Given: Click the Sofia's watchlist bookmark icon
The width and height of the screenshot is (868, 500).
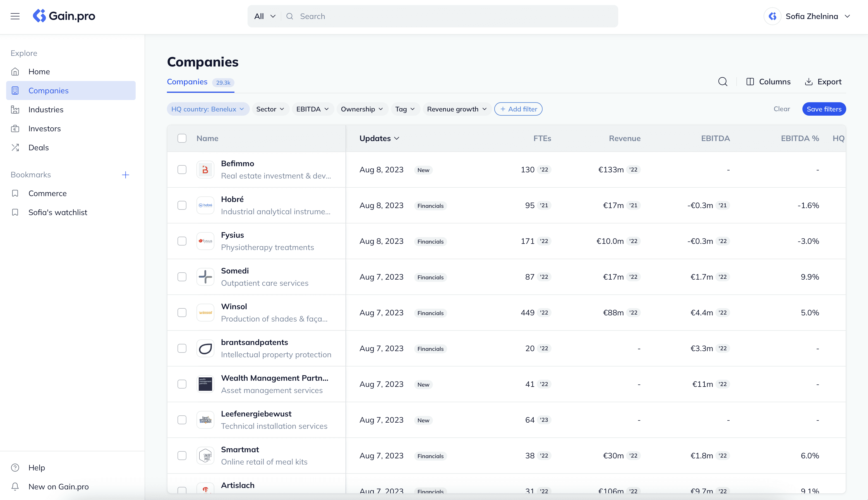Looking at the screenshot, I should point(15,212).
